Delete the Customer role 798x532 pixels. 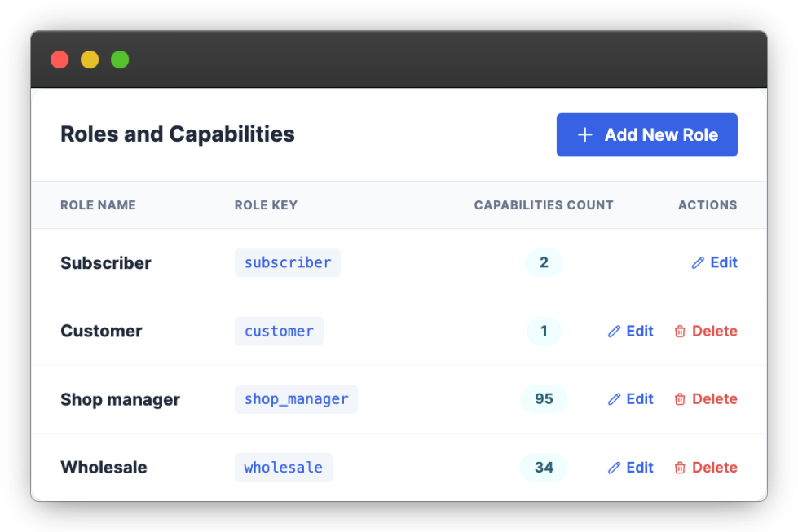point(705,331)
